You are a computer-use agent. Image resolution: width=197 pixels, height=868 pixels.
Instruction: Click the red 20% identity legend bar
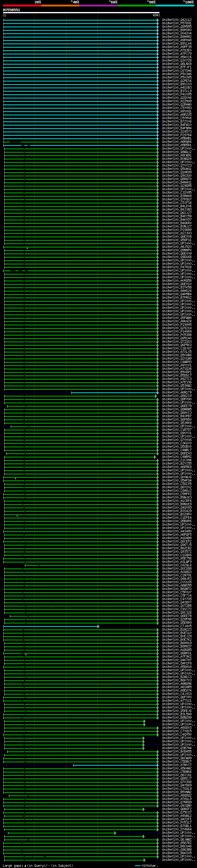click(22, 6)
